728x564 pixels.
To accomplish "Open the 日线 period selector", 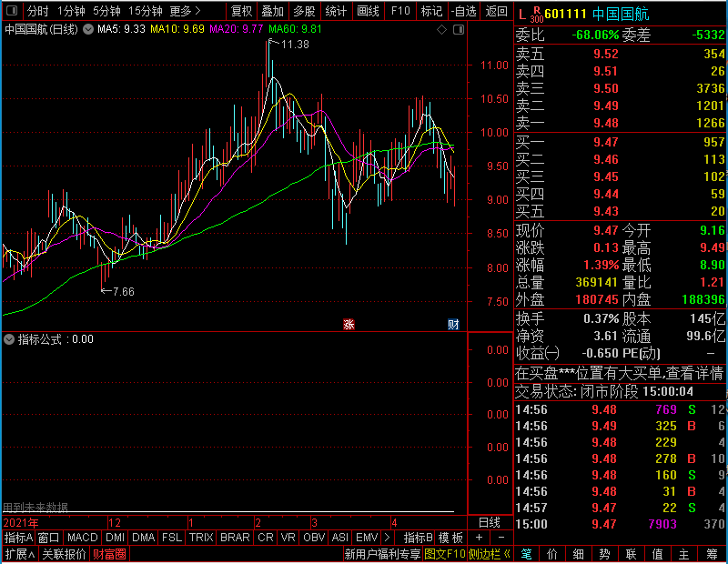I will 490,523.
